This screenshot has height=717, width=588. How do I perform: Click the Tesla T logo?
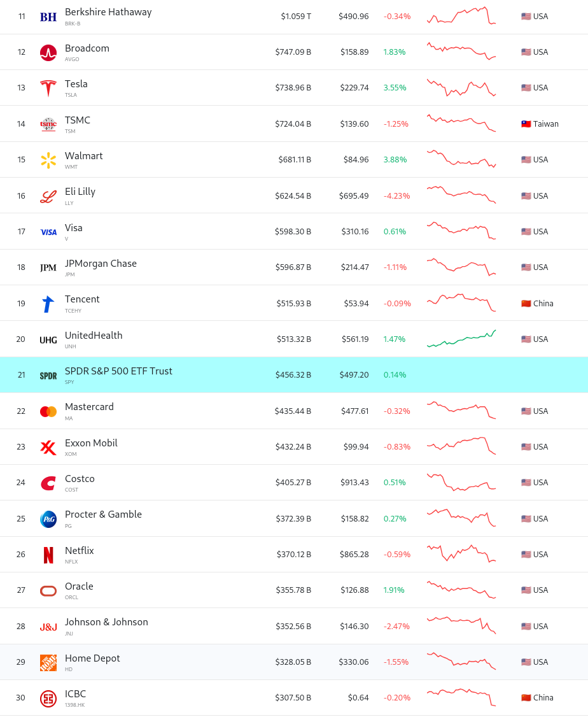point(48,89)
